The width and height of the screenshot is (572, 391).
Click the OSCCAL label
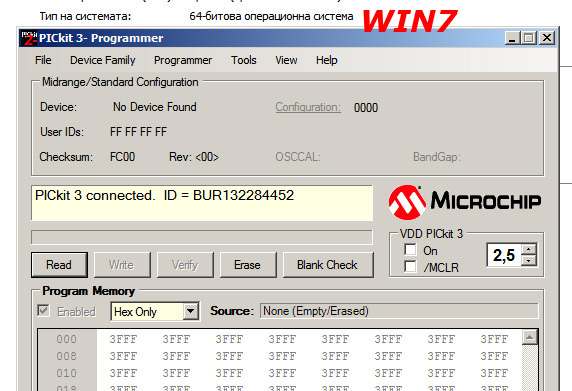click(298, 157)
